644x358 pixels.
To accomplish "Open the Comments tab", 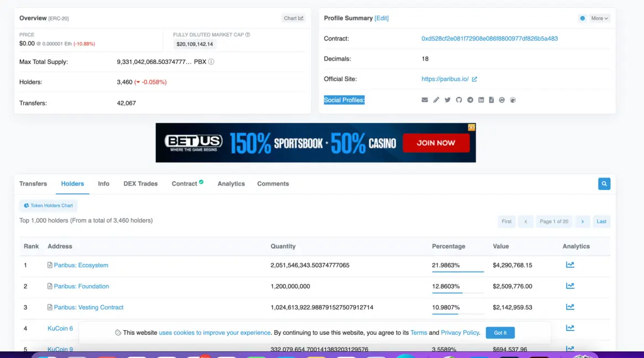I will pyautogui.click(x=273, y=183).
